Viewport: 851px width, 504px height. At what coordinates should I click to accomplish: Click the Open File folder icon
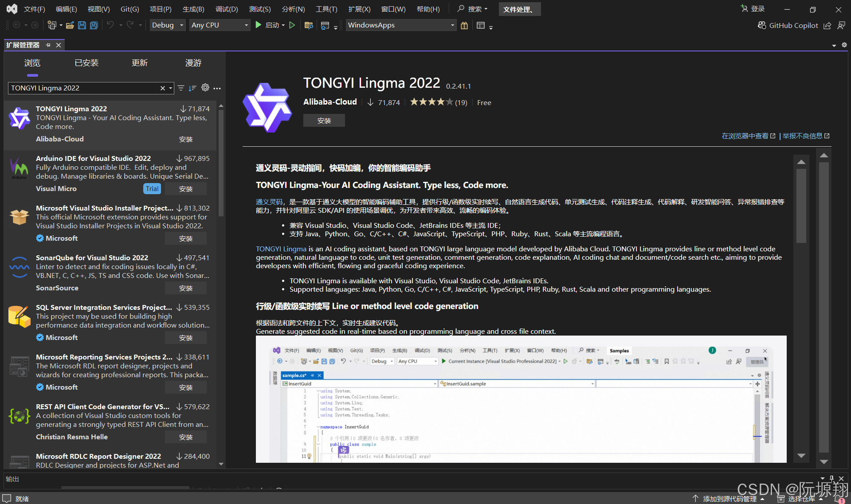pyautogui.click(x=70, y=25)
